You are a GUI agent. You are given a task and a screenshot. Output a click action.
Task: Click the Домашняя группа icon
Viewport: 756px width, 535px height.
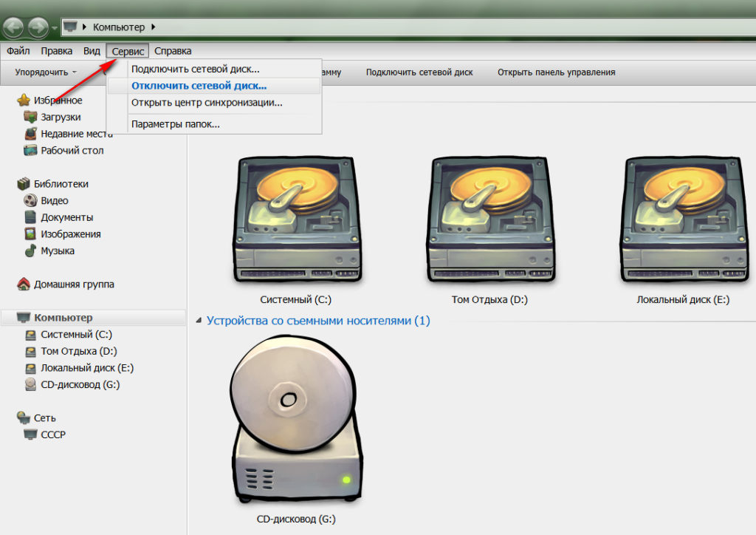(x=24, y=284)
